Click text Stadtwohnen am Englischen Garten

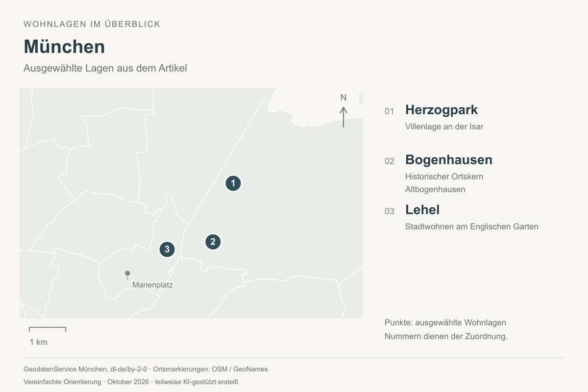click(472, 226)
